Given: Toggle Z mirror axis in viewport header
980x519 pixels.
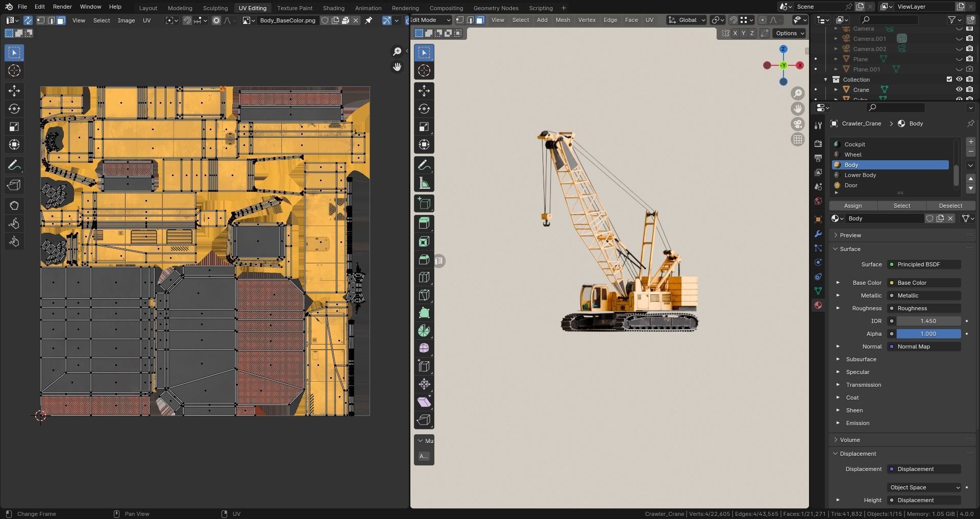Looking at the screenshot, I should pyautogui.click(x=751, y=33).
